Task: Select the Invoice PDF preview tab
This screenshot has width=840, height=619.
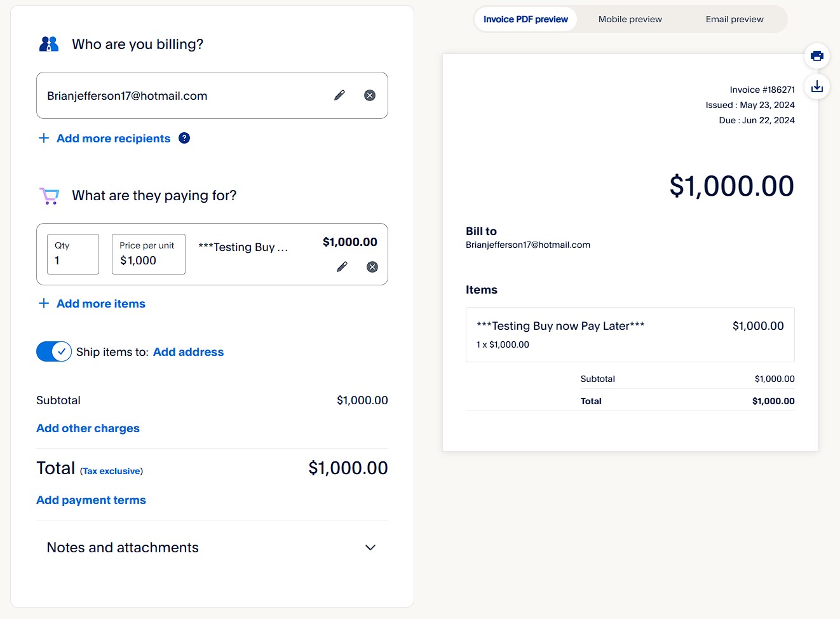Action: (525, 19)
